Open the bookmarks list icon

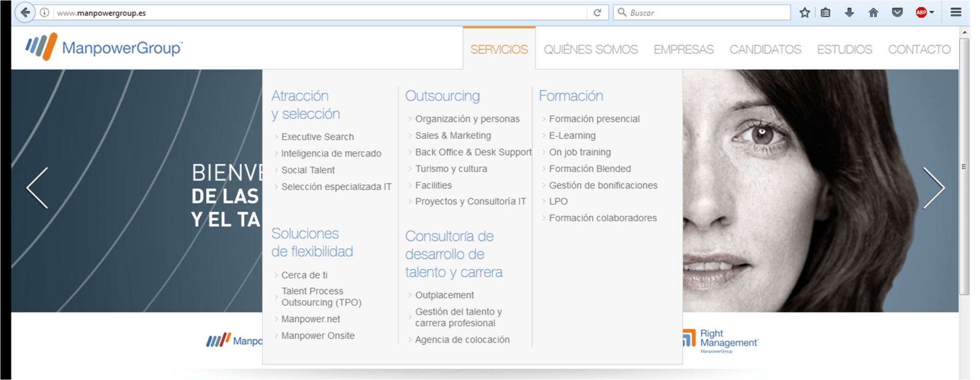[826, 13]
